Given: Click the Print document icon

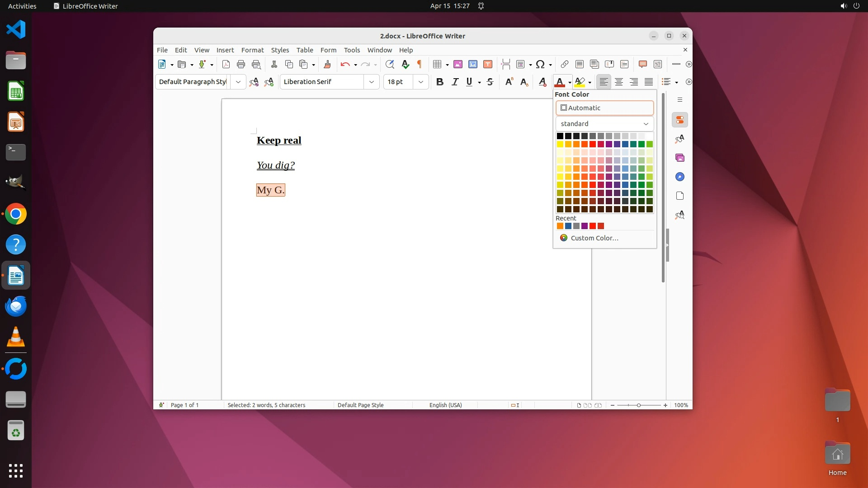Looking at the screenshot, I should click(x=241, y=64).
